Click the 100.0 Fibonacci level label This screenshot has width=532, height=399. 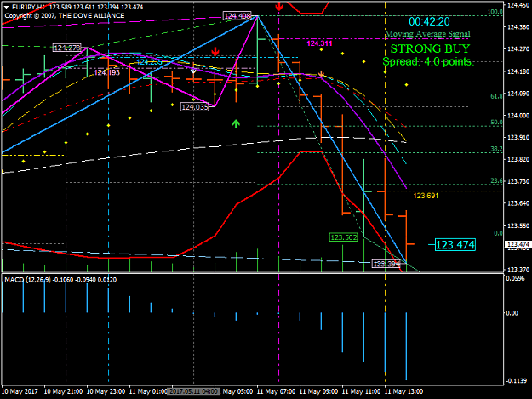point(495,12)
